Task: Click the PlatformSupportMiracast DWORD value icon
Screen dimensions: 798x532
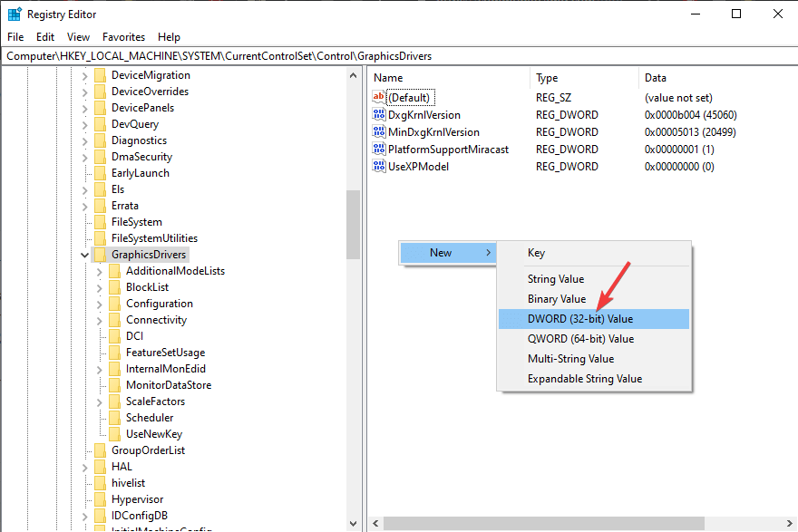Action: coord(379,150)
